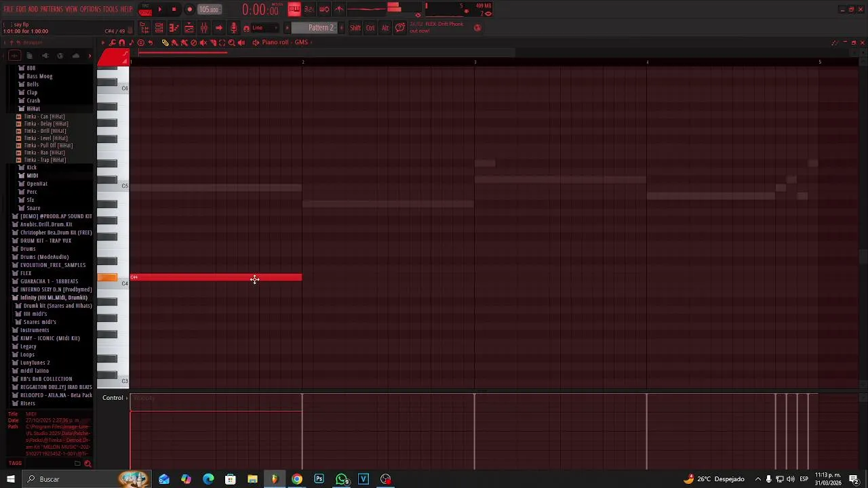Click the Shift typing-keyboard button
The image size is (868, 488).
point(355,28)
